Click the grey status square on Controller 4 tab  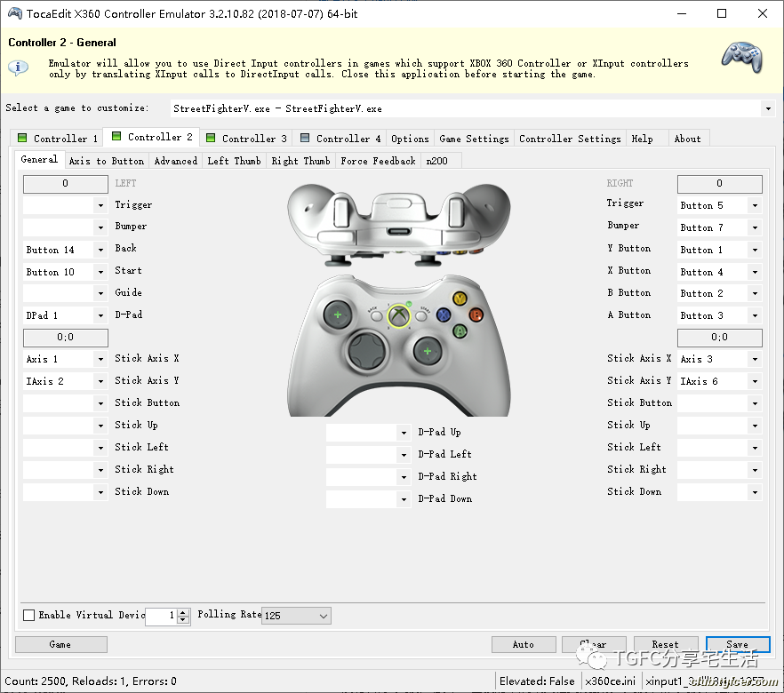305,138
